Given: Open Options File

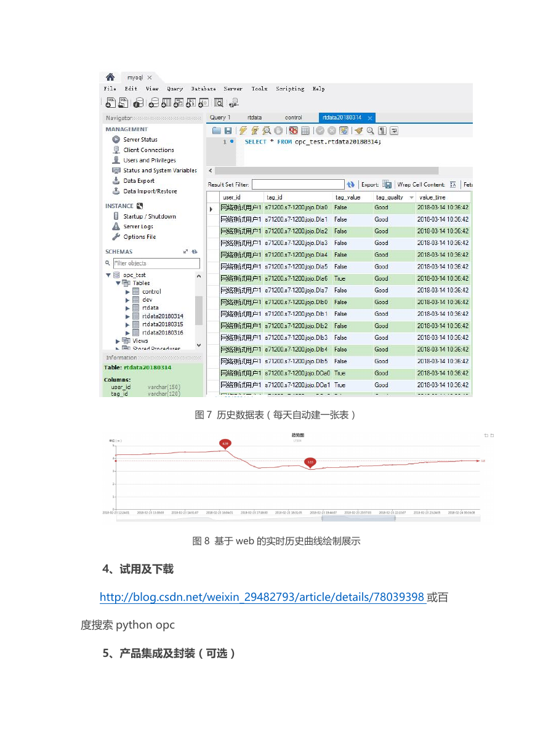Looking at the screenshot, I should [x=139, y=237].
